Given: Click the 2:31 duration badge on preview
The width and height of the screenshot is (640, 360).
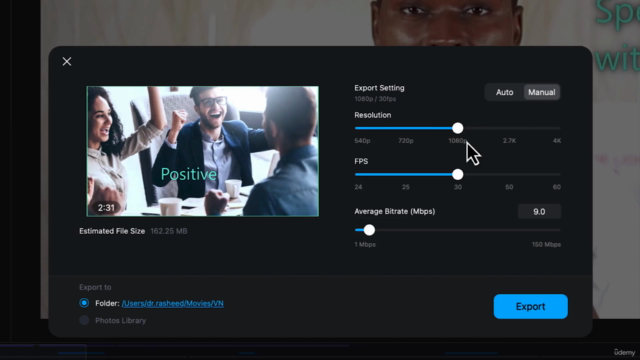Looking at the screenshot, I should point(106,208).
